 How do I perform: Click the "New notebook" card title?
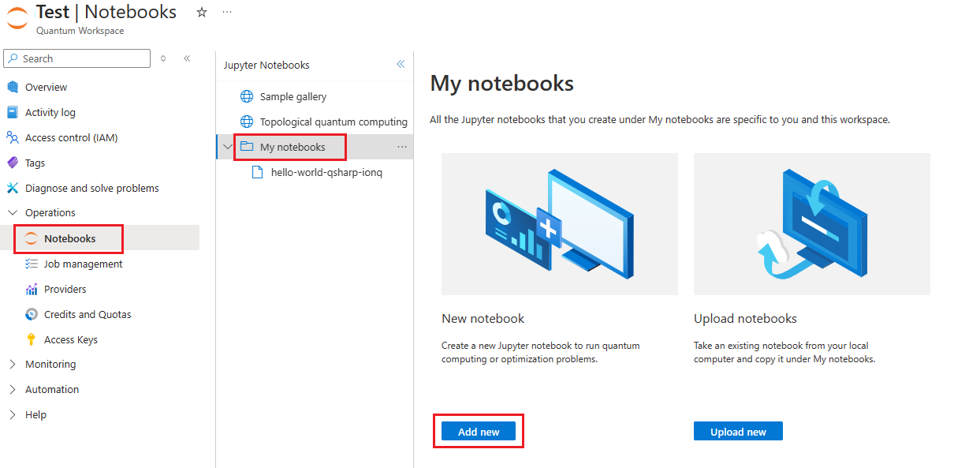[483, 319]
